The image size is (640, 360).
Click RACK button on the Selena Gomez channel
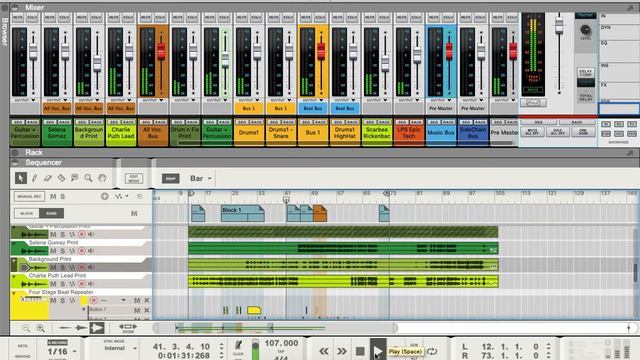pyautogui.click(x=64, y=122)
